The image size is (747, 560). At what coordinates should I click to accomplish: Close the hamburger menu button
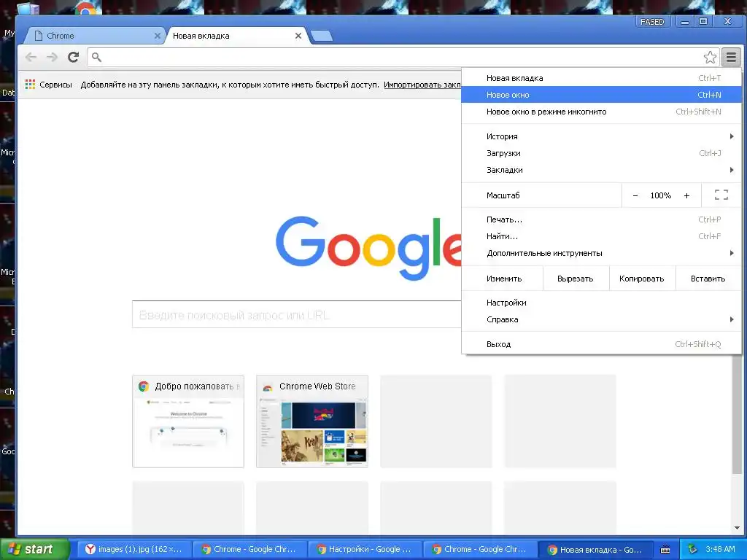pyautogui.click(x=731, y=57)
